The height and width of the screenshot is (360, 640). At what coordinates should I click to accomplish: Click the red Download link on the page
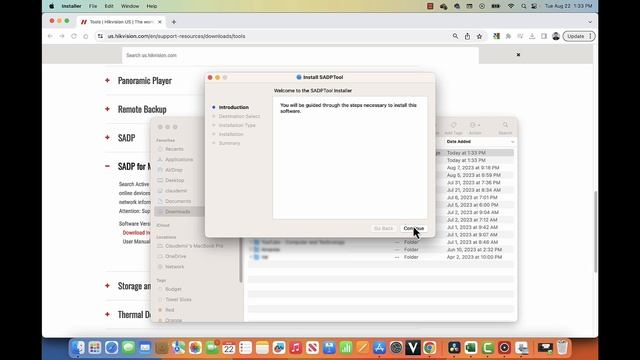pos(136,233)
